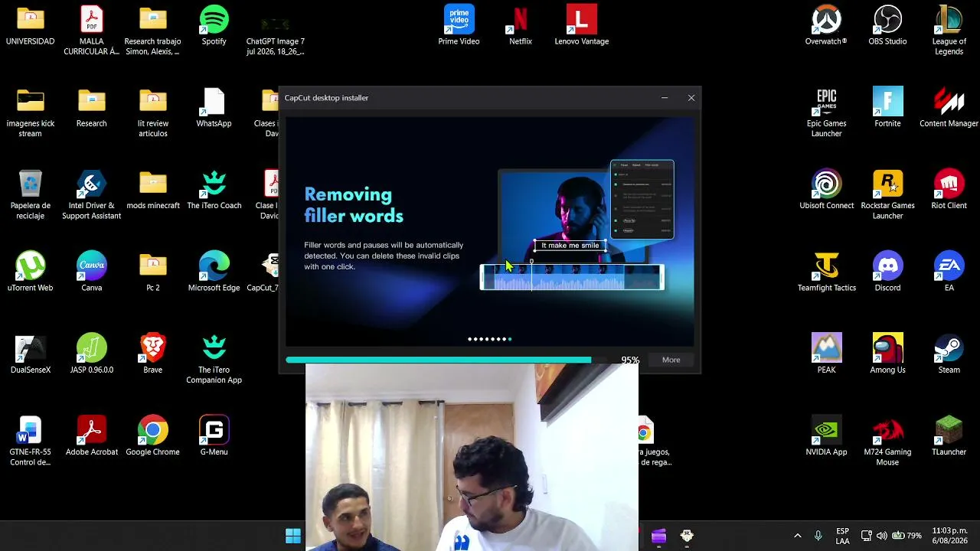Open Google Chrome from the desktop
980x551 pixels.
(153, 436)
